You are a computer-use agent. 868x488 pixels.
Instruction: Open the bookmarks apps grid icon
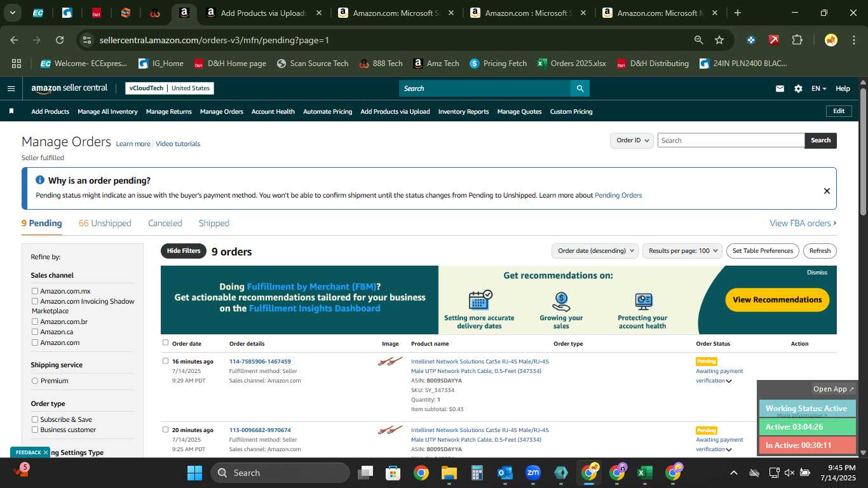pos(17,64)
